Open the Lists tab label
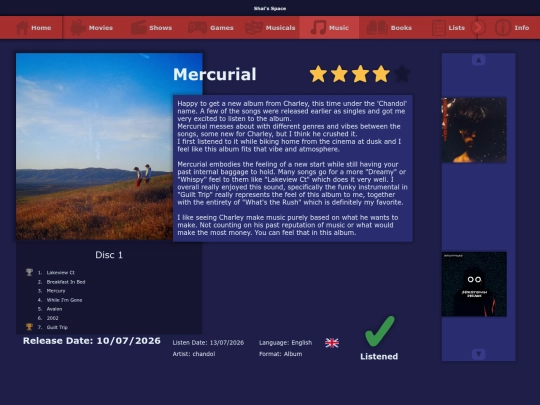The height and width of the screenshot is (405, 540). 457,28
